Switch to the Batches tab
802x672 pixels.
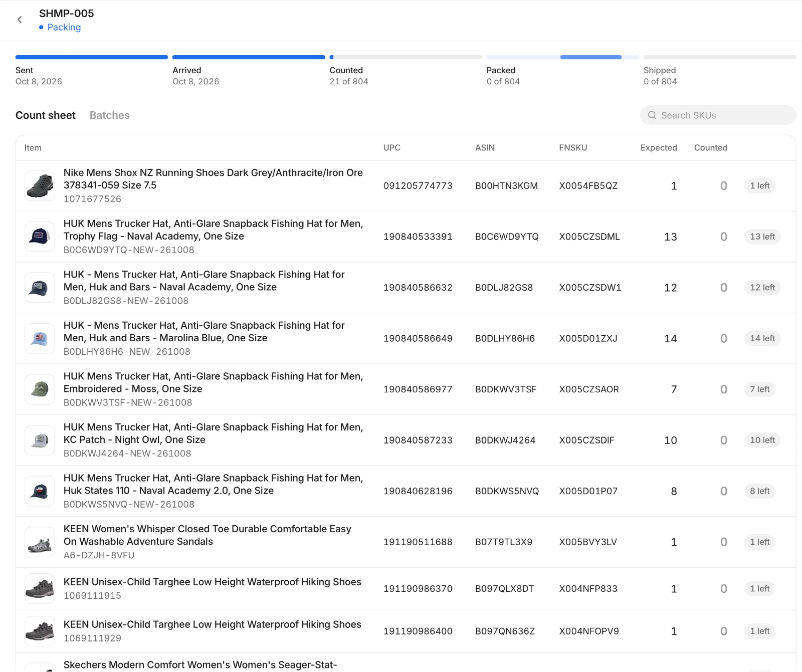(109, 115)
